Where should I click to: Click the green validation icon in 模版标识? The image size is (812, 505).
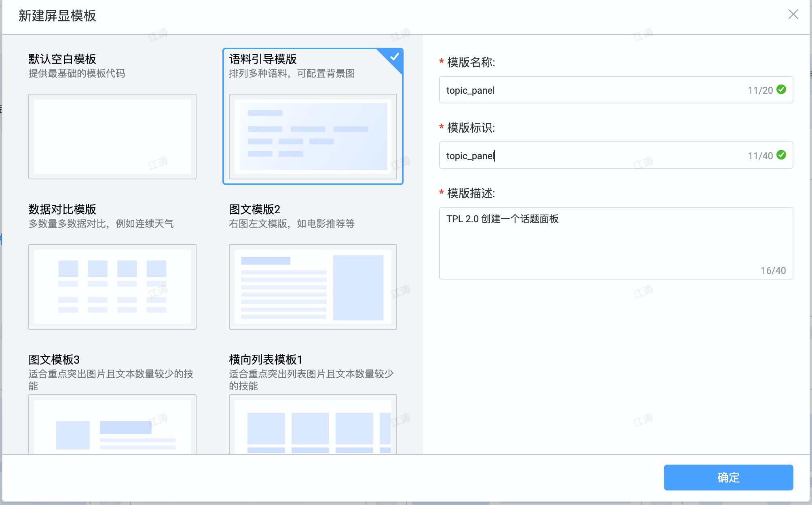(781, 155)
